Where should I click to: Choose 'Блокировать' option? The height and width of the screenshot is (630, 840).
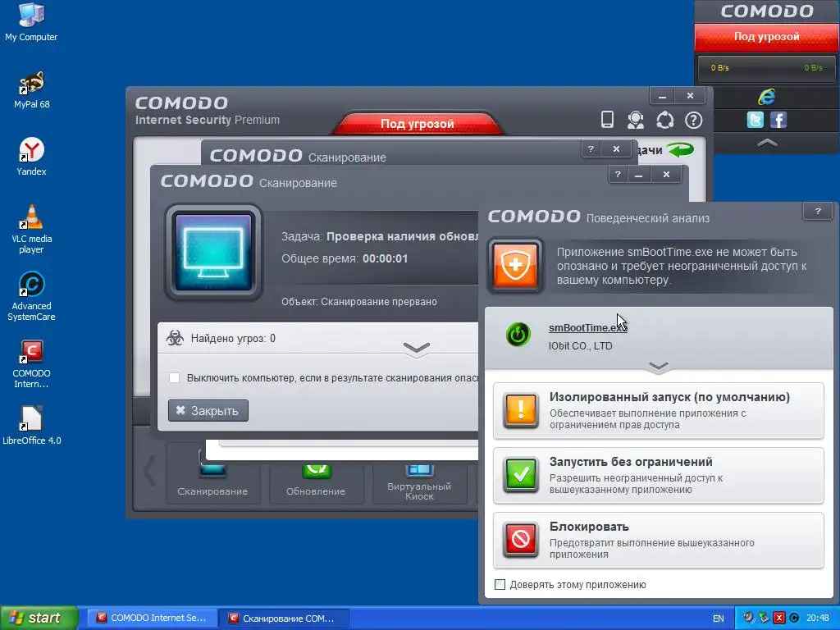pos(659,540)
